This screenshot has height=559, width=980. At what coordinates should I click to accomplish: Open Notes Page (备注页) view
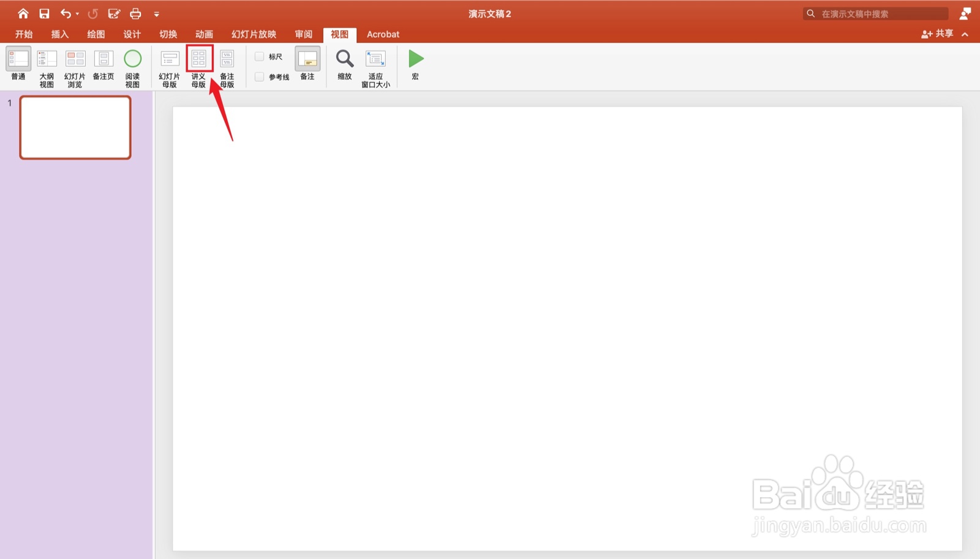(x=104, y=64)
